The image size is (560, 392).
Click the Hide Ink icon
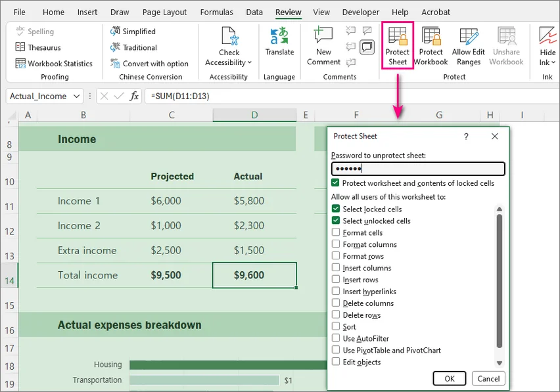coord(548,35)
